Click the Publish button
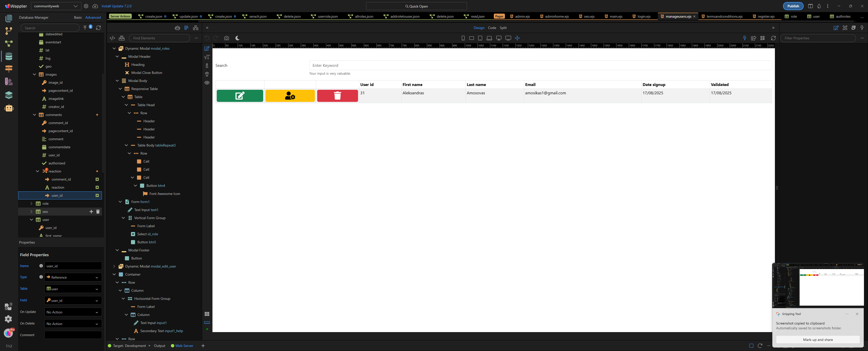 (x=793, y=6)
